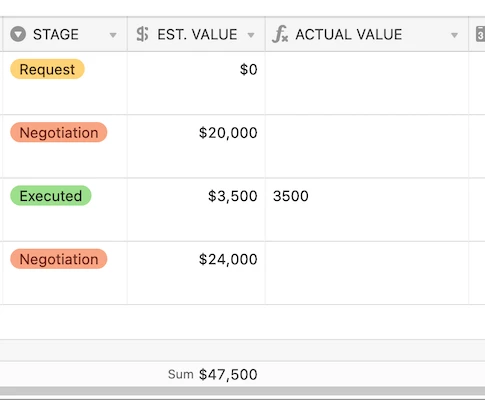Click the formula fx icon beside ACTUAL VALUE
Image resolution: width=485 pixels, height=400 pixels.
280,34
